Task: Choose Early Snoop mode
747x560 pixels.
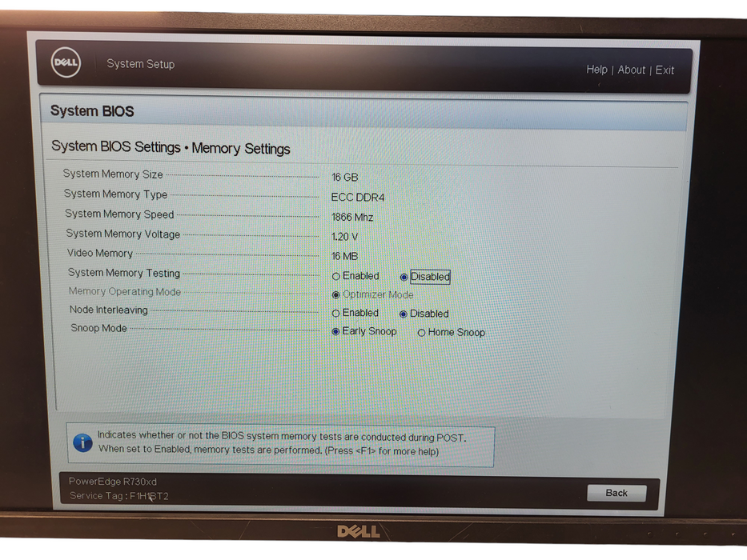Action: [x=335, y=331]
